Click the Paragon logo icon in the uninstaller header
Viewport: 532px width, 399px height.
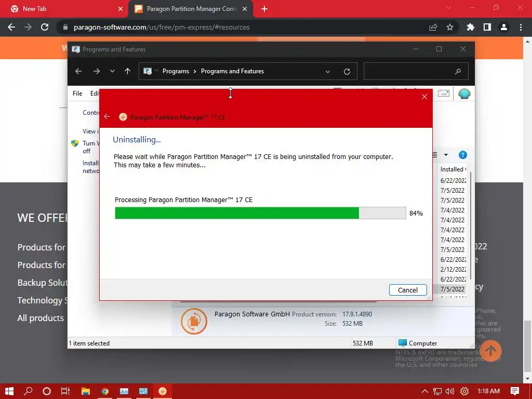[123, 117]
